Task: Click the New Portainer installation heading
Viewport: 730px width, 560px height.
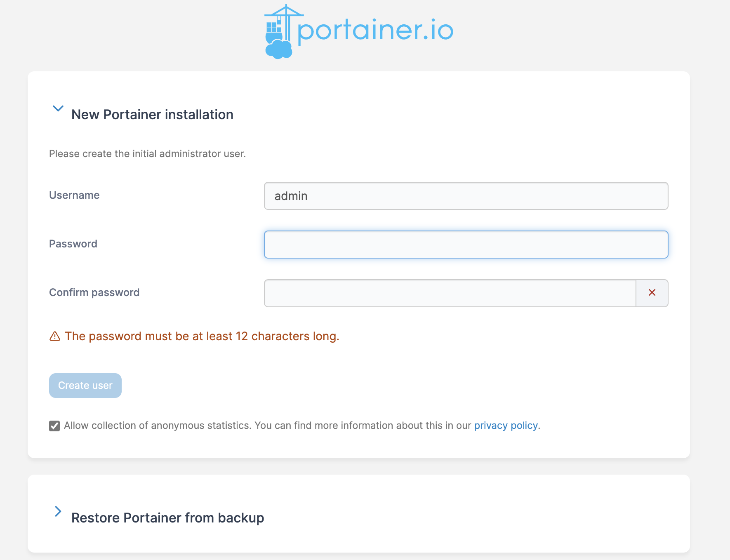Action: 153,115
